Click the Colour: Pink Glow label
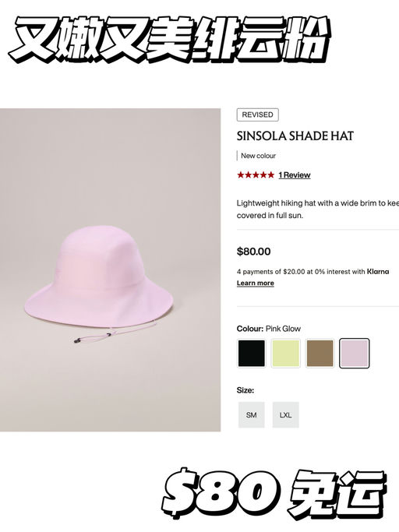Image resolution: width=399 pixels, height=532 pixels. point(269,329)
